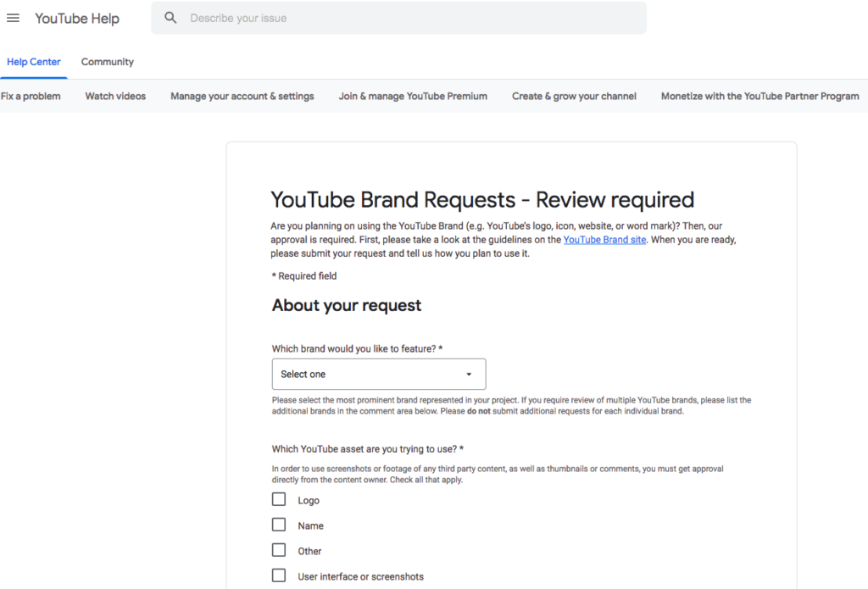This screenshot has width=868, height=589.
Task: Click the search magnifier icon
Action: tap(171, 18)
